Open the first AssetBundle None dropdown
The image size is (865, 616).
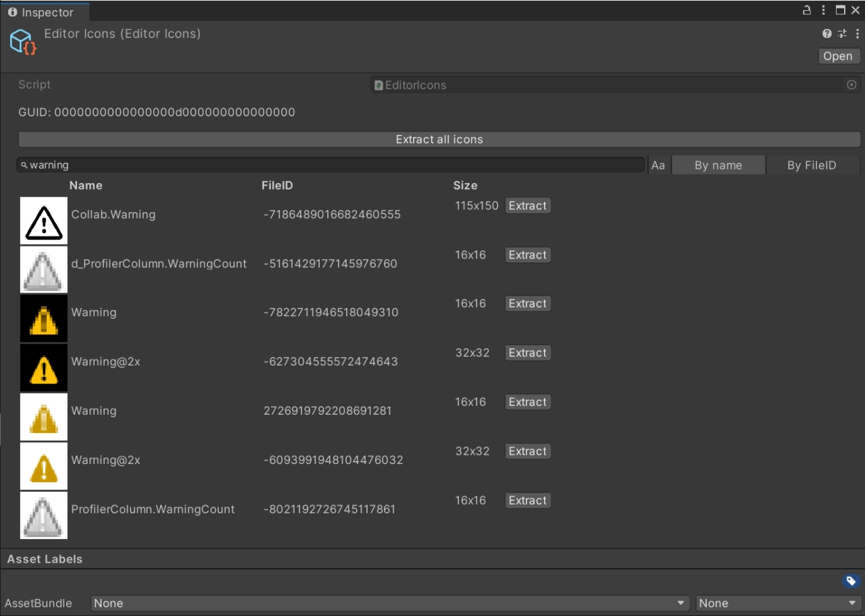tap(391, 603)
